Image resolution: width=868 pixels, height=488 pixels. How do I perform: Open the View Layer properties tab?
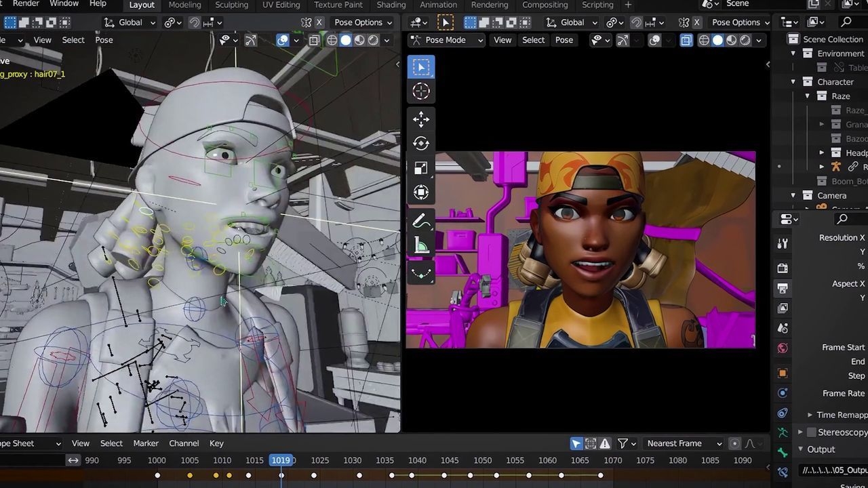(x=783, y=308)
